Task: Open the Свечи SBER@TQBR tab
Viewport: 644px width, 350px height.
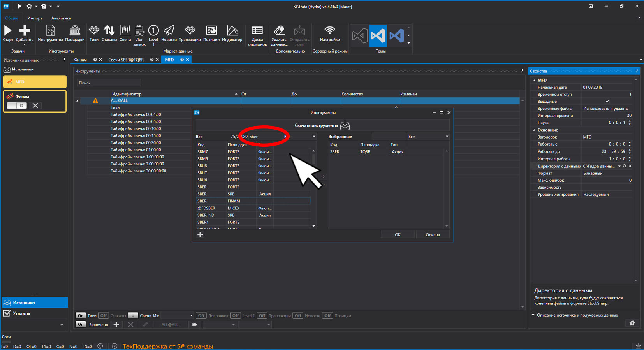Action: coord(126,60)
